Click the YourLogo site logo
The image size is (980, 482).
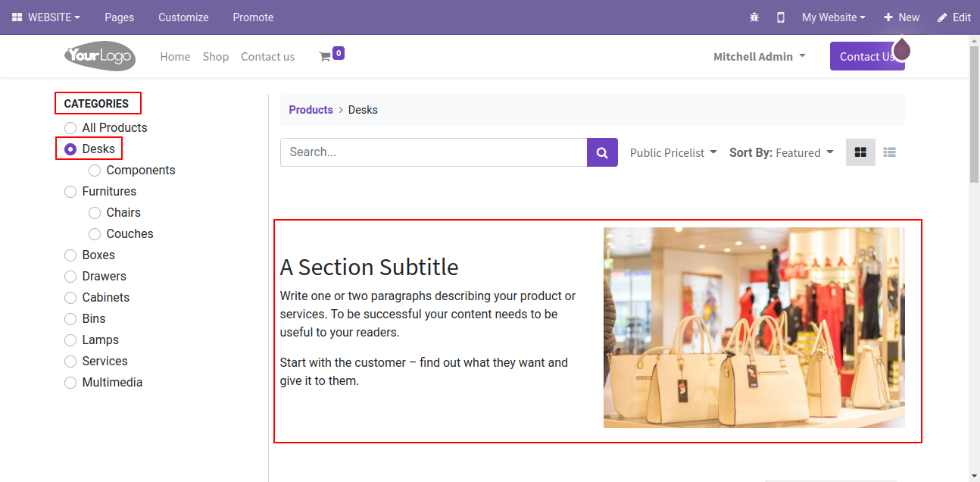[100, 55]
